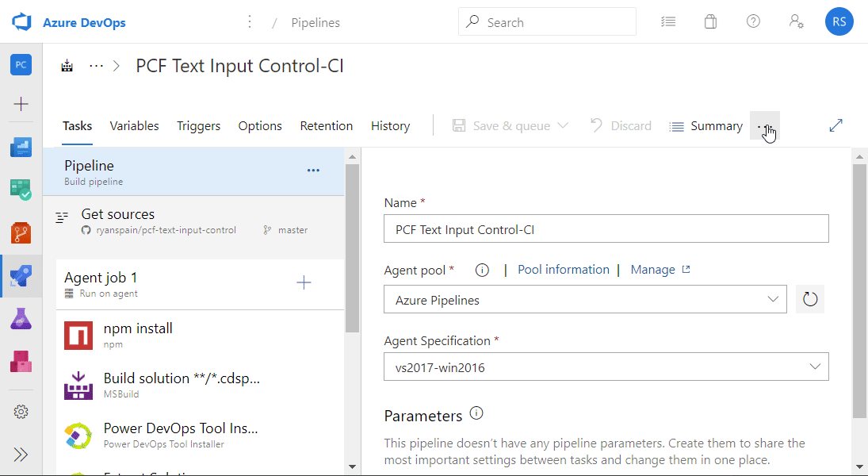Viewport: 868px width, 476px height.
Task: Click the Azure DevOps logo icon
Action: tap(21, 22)
